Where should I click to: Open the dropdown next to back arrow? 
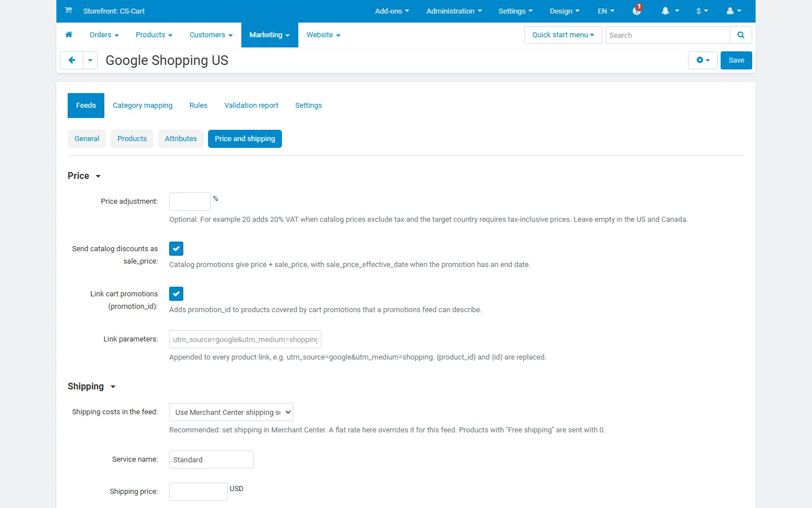[x=90, y=60]
